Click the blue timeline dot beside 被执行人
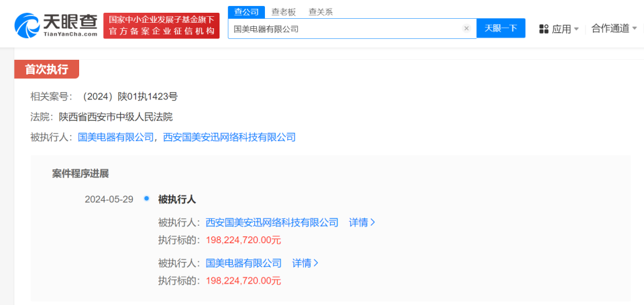This screenshot has height=305, width=644. 146,199
